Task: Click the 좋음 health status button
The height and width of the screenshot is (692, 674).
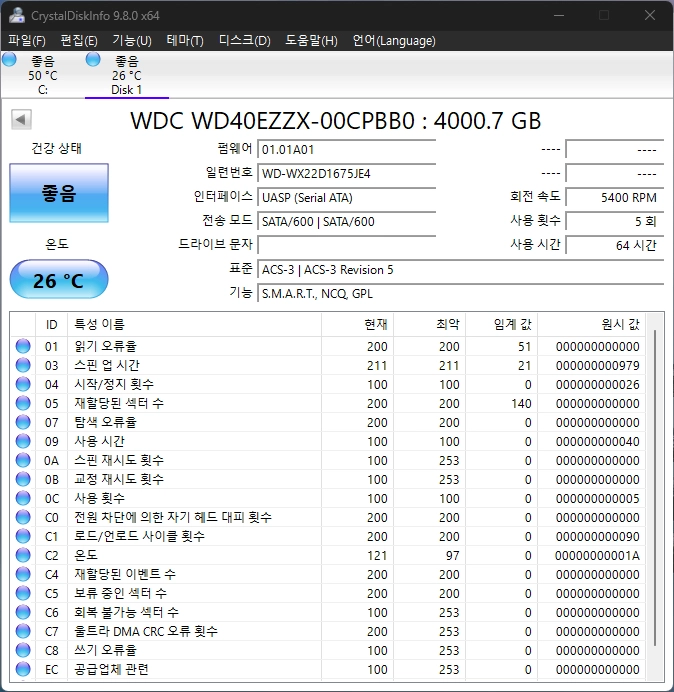Action: pos(59,193)
